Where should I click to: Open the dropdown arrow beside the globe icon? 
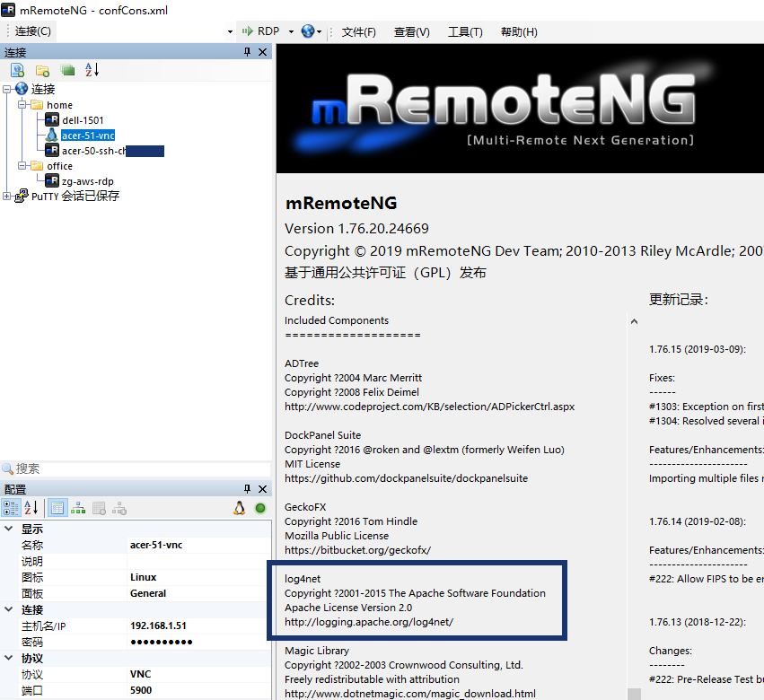[319, 32]
